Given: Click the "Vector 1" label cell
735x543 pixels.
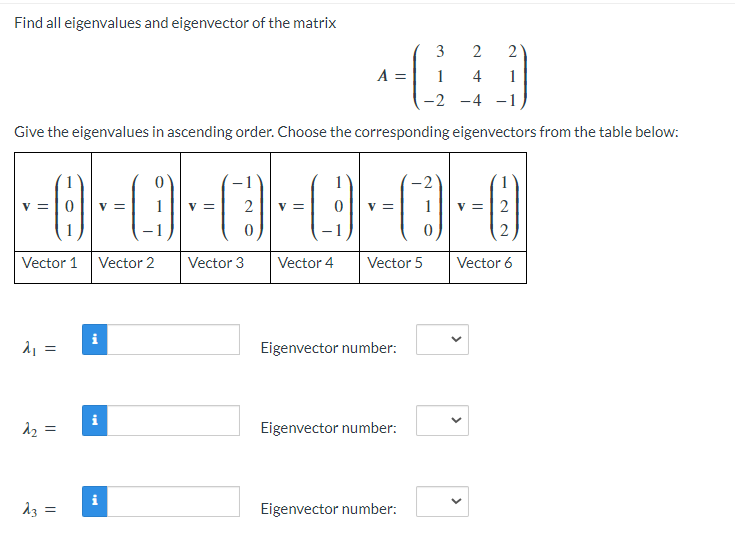Looking at the screenshot, I should [53, 267].
